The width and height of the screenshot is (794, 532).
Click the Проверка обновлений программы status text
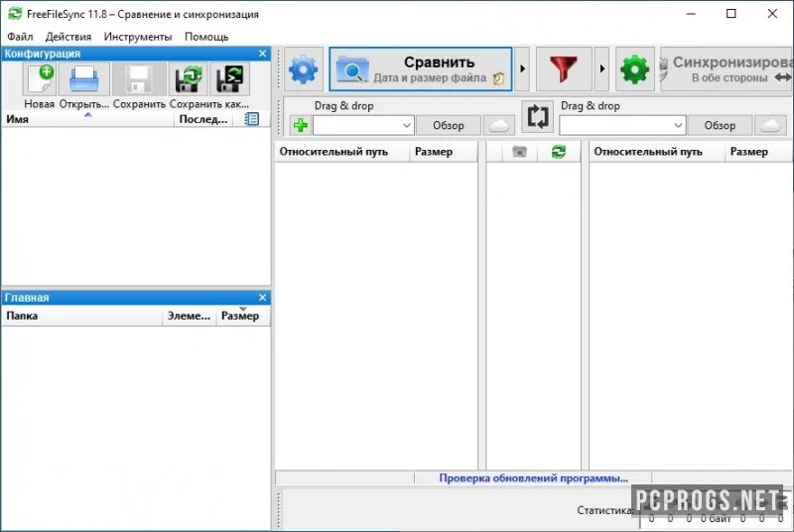(x=533, y=477)
